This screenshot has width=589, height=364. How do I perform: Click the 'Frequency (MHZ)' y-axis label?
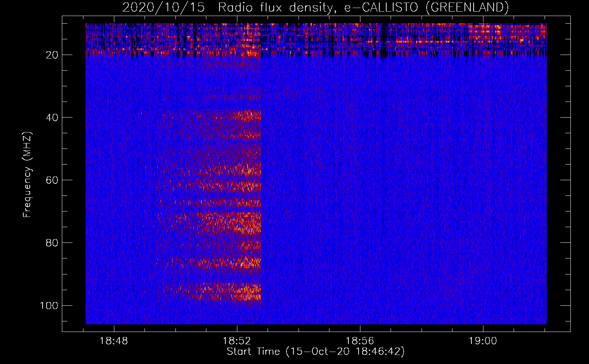pos(28,175)
